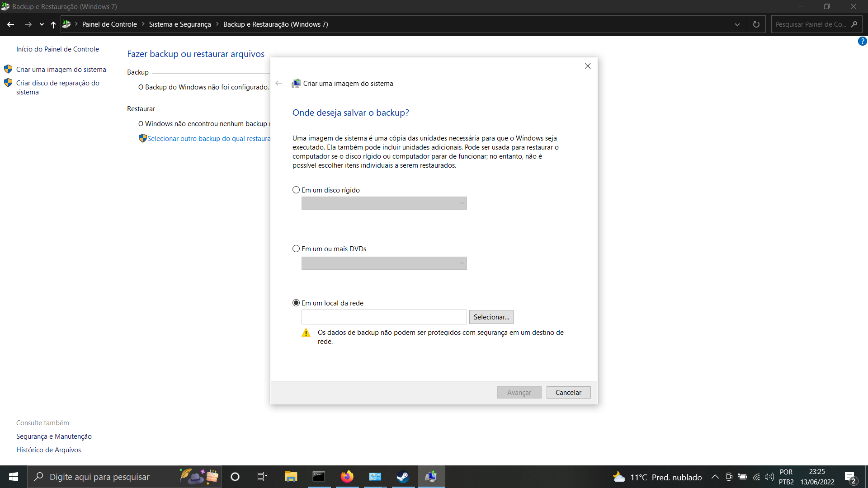Open the hard disk dropdown list
The width and height of the screenshot is (868, 488).
384,203
